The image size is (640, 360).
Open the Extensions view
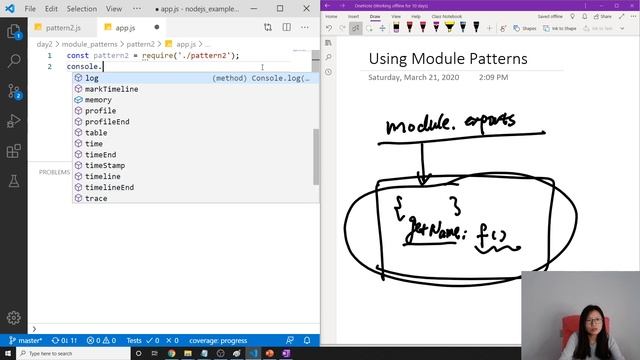(14, 151)
